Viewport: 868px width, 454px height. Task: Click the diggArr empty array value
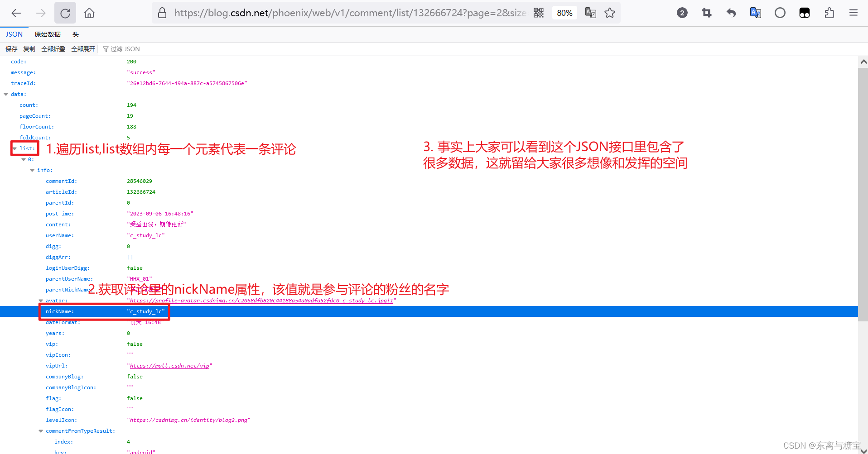(130, 257)
